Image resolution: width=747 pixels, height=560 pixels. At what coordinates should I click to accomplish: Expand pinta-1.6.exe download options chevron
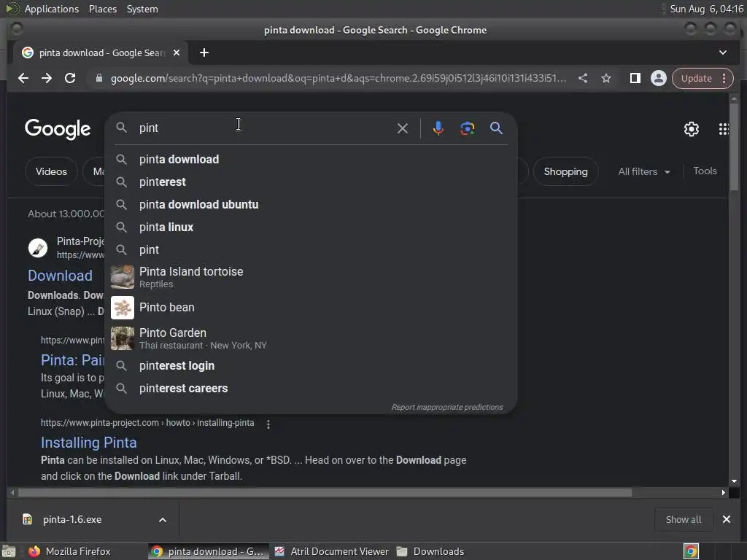coord(163,519)
